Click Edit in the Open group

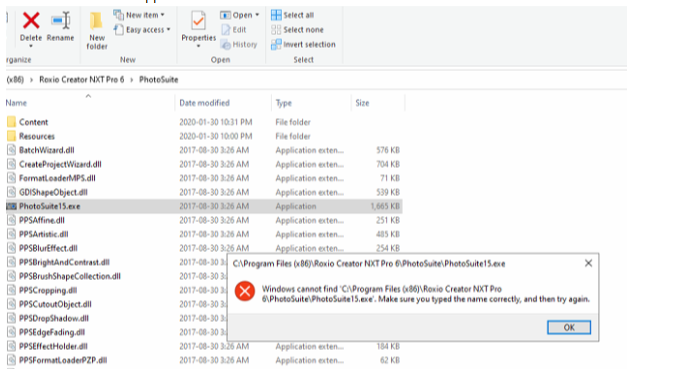(x=234, y=30)
